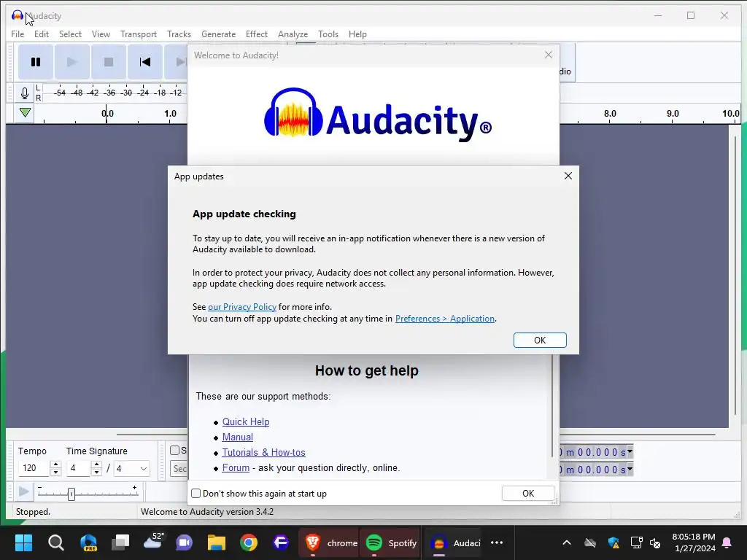The width and height of the screenshot is (747, 560).
Task: Open the Analyze menu
Action: pyautogui.click(x=293, y=34)
